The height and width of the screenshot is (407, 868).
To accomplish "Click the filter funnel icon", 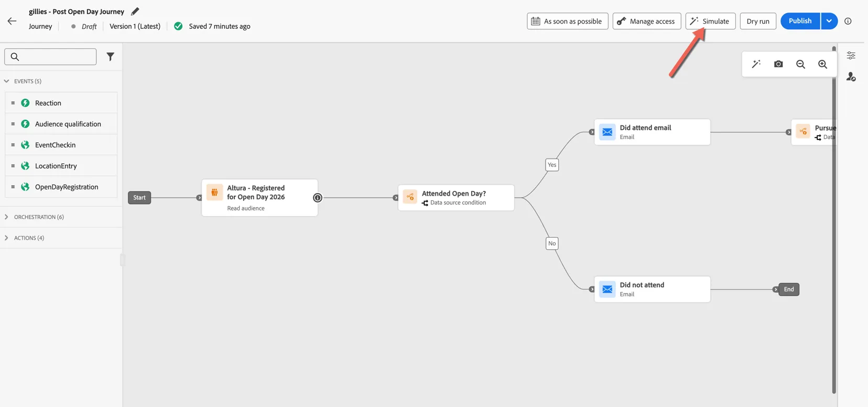I will point(110,57).
